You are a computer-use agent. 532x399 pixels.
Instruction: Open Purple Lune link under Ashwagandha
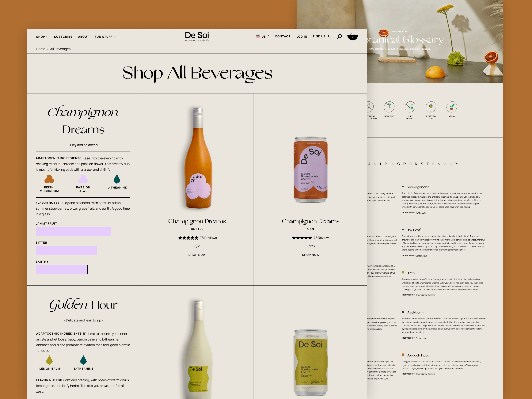tap(421, 213)
